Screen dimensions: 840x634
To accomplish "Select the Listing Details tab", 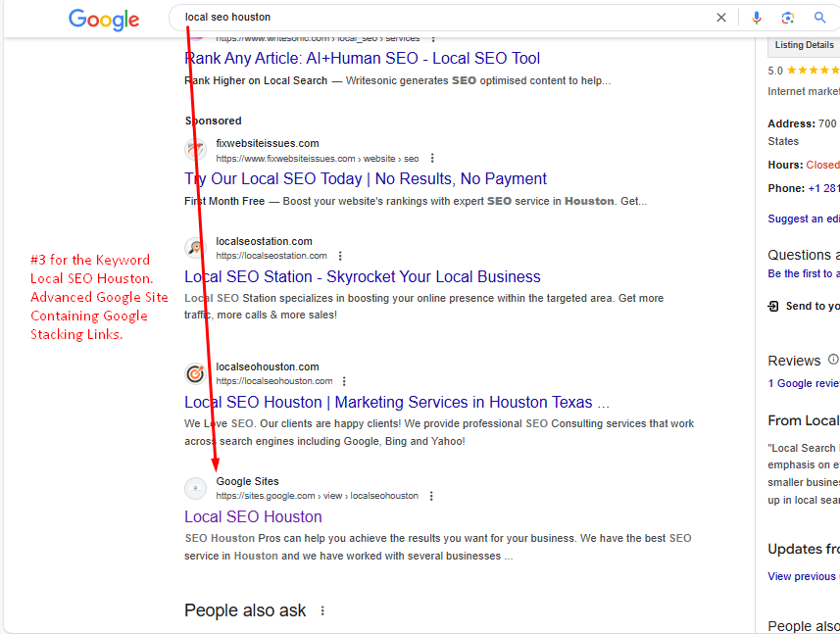I will click(x=804, y=45).
